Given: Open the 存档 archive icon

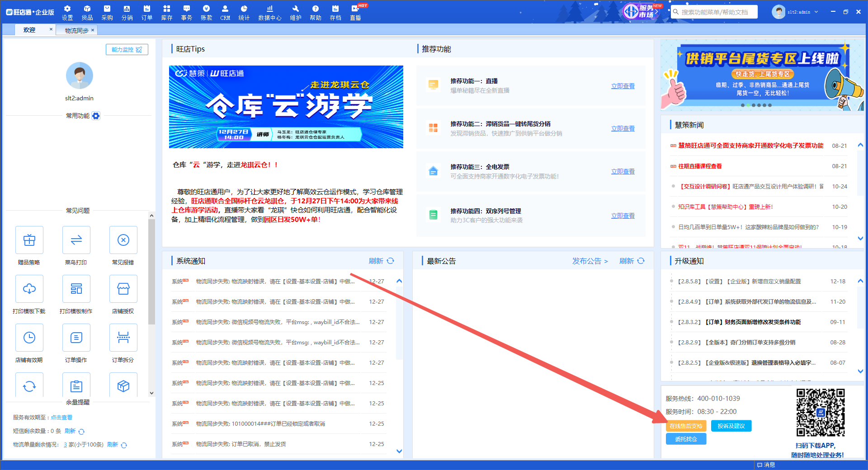Looking at the screenshot, I should click(x=335, y=13).
